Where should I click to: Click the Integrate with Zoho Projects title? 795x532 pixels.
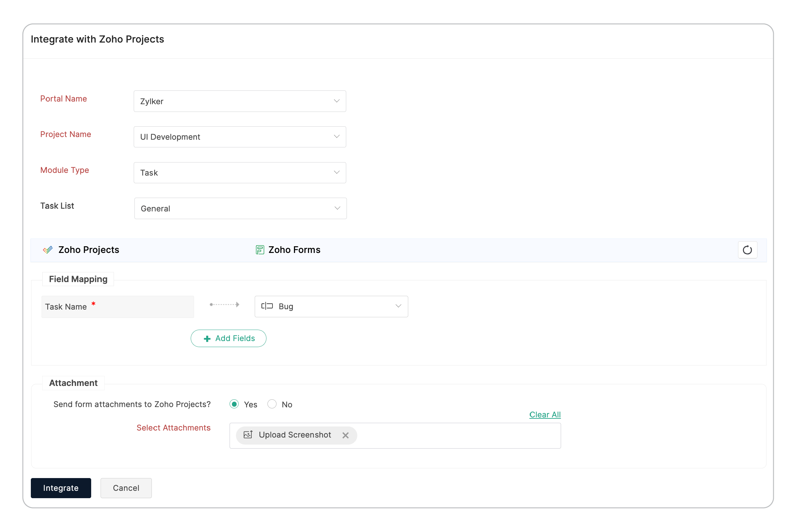pyautogui.click(x=98, y=39)
